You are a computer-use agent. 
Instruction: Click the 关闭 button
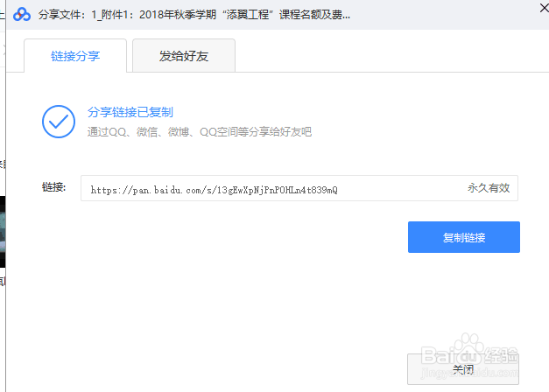click(x=463, y=369)
